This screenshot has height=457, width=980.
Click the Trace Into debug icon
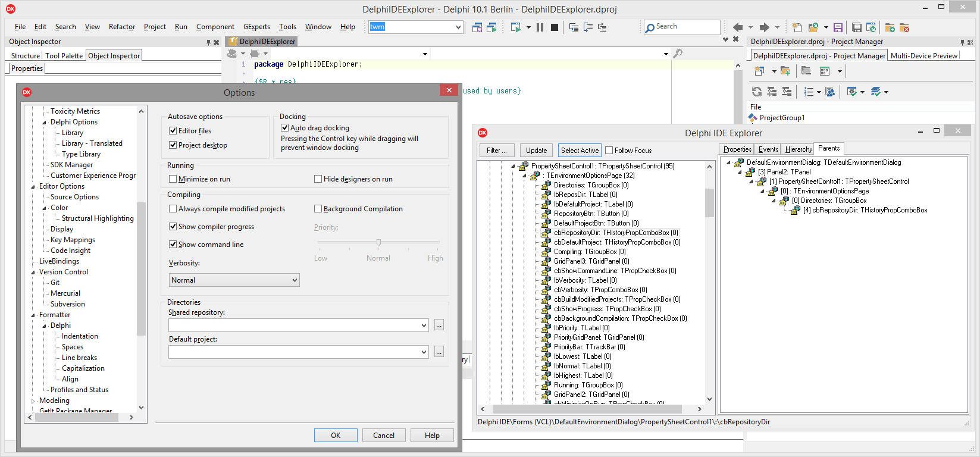pyautogui.click(x=574, y=27)
